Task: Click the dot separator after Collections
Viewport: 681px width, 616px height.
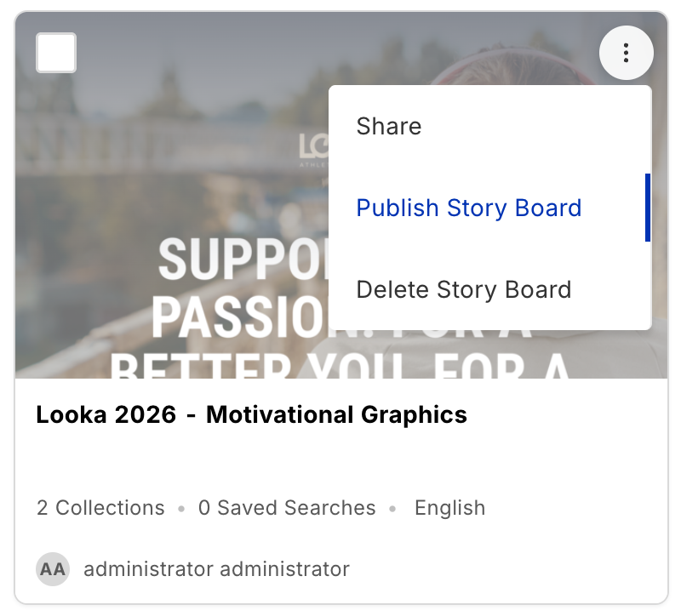Action: click(181, 508)
